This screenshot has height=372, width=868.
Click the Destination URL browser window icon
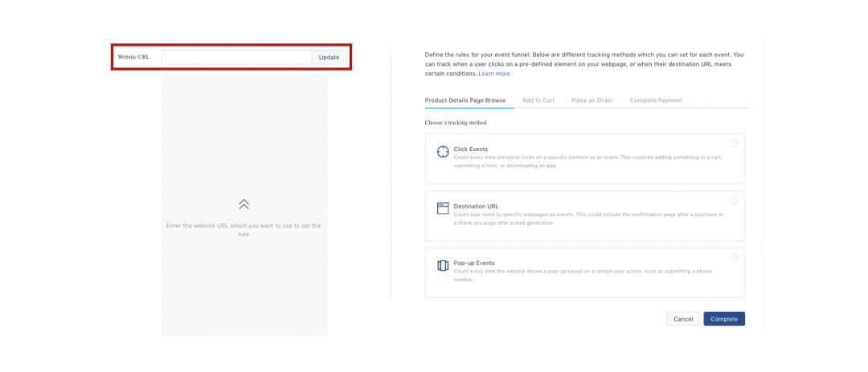[x=443, y=208]
